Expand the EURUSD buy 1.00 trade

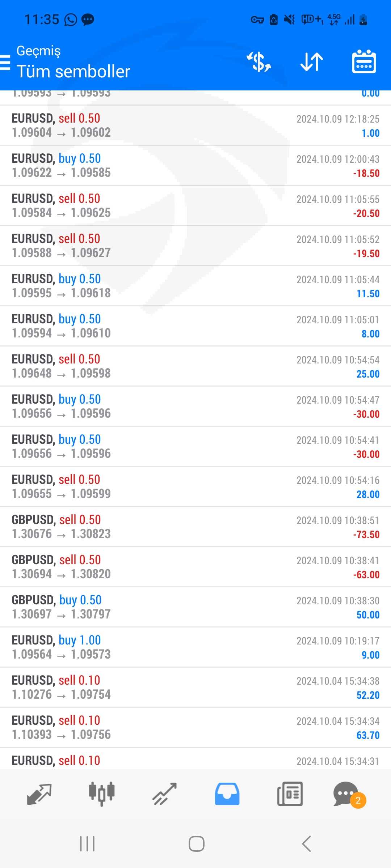(x=195, y=647)
